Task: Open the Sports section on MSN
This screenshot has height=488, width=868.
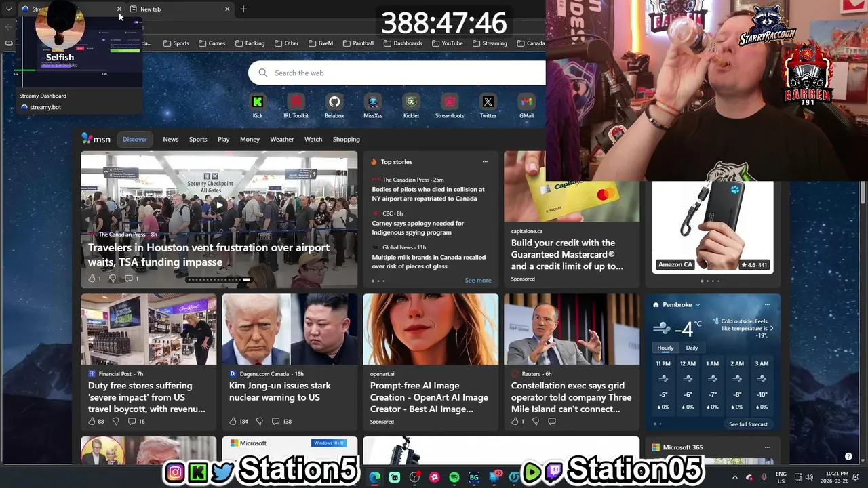Action: click(x=198, y=139)
